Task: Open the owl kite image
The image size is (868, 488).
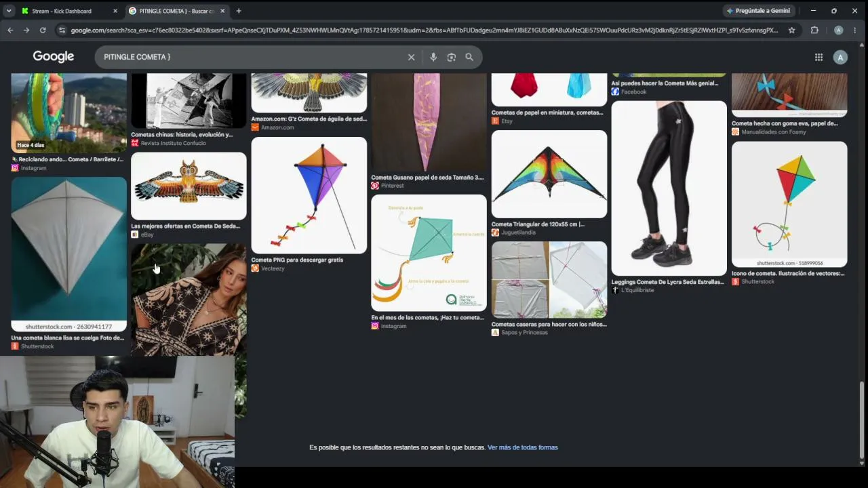Action: click(189, 186)
